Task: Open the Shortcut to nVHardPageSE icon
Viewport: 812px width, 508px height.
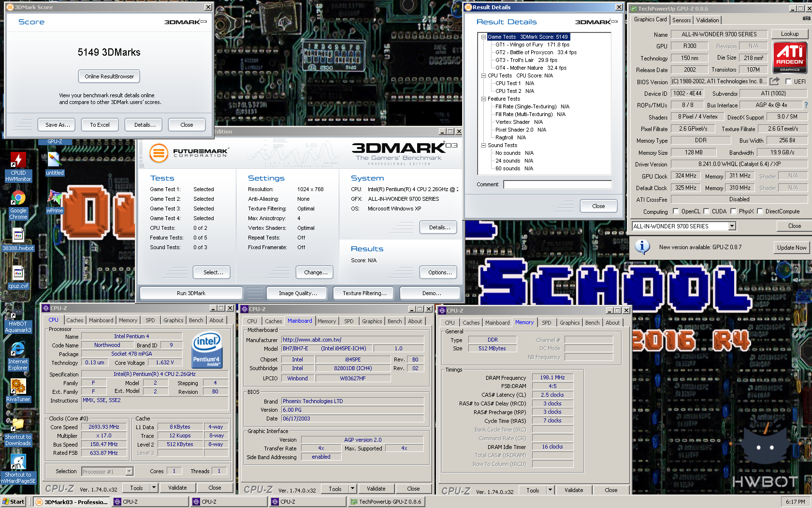Action: coord(18,469)
